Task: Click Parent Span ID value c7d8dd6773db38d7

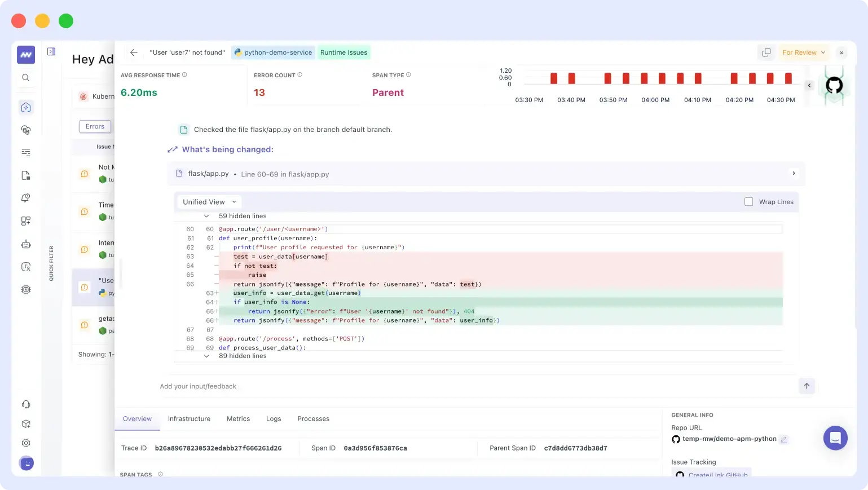Action: (575, 448)
